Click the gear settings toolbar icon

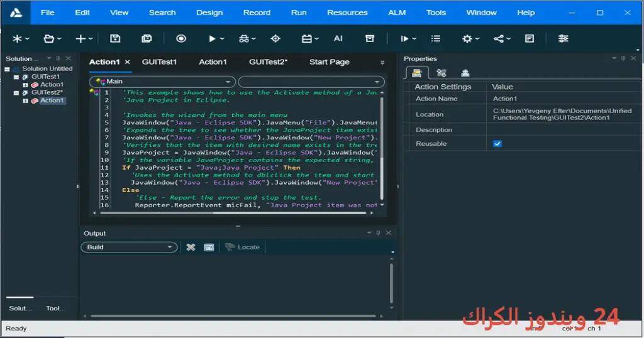click(467, 38)
